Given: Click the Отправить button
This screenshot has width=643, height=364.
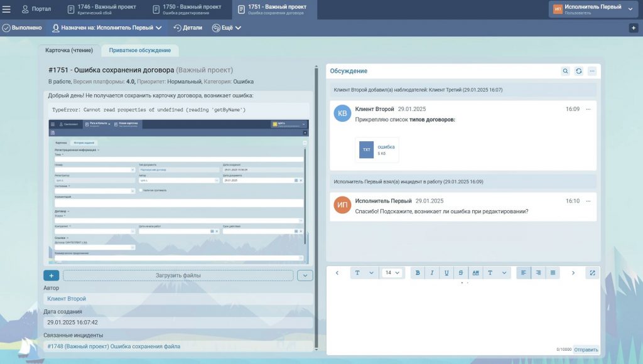Looking at the screenshot, I should tap(586, 350).
